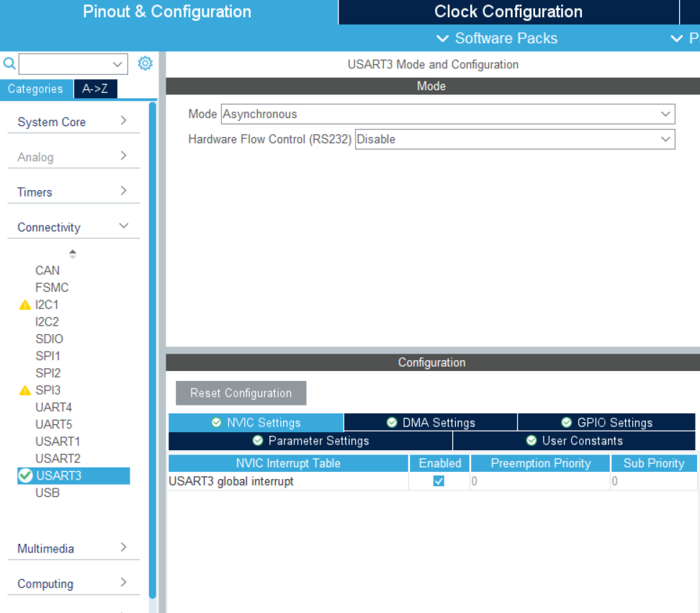This screenshot has width=700, height=613.
Task: Click the search magnifier icon
Action: pyautogui.click(x=9, y=64)
